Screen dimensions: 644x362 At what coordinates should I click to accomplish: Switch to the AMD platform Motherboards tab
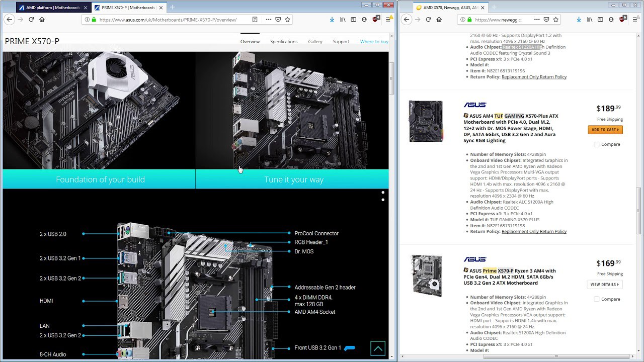[x=53, y=8]
